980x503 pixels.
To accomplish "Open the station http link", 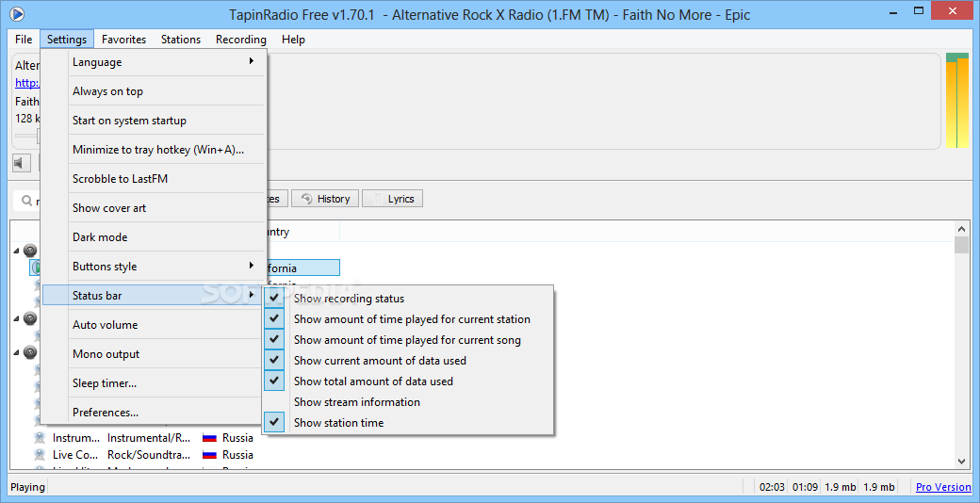I will click(x=27, y=83).
